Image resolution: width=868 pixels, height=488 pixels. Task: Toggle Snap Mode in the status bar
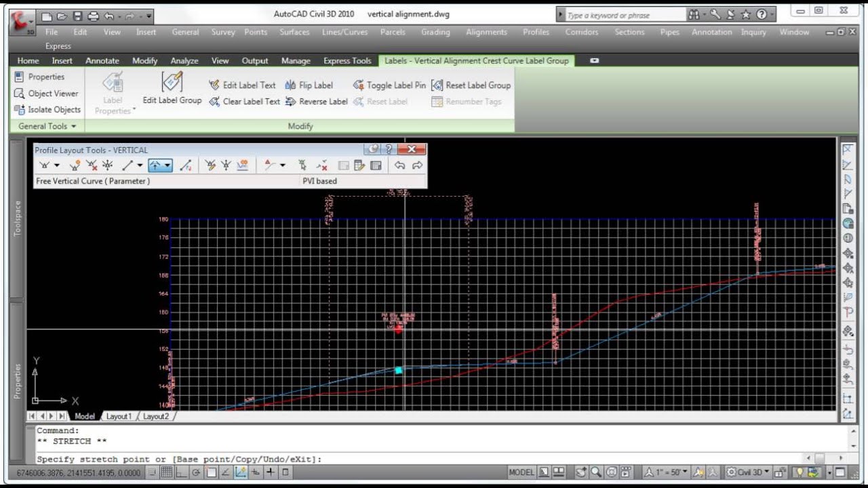click(x=152, y=472)
